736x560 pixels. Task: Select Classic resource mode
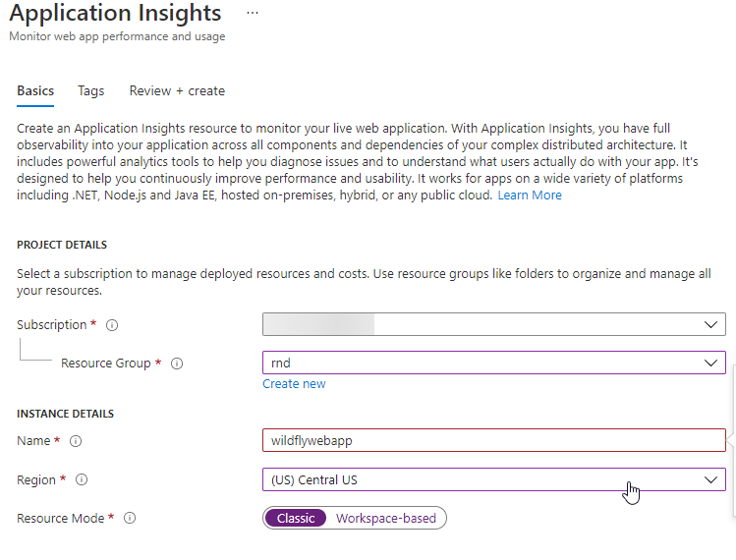click(295, 518)
